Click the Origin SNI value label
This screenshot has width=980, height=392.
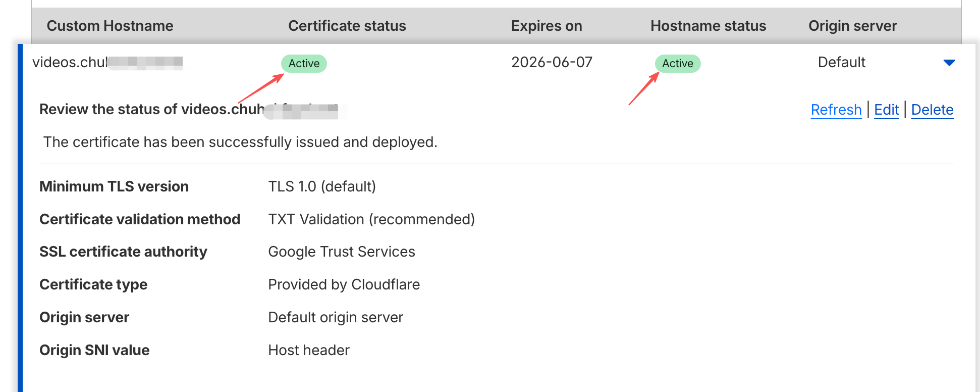[94, 350]
